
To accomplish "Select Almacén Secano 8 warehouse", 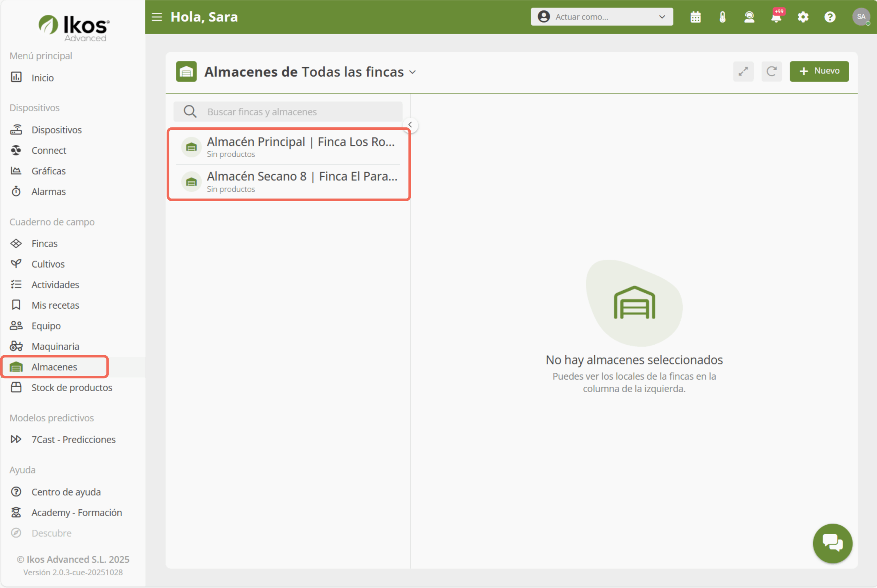I will click(x=288, y=182).
